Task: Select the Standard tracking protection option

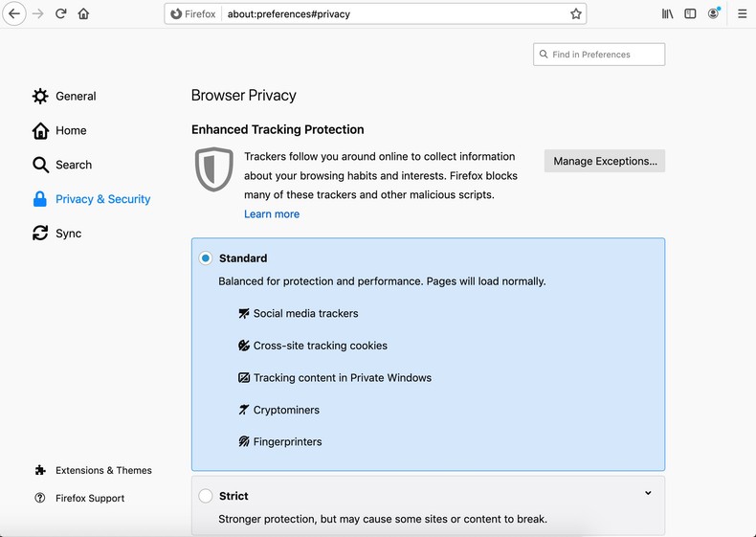Action: (206, 258)
